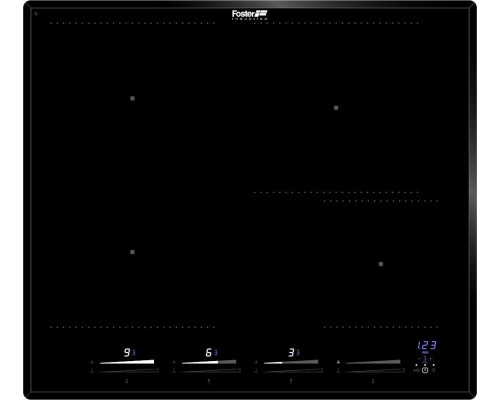Viewport: 500px width, 400px height.
Task: Tap the power slider showing level 3
Action: point(291,362)
